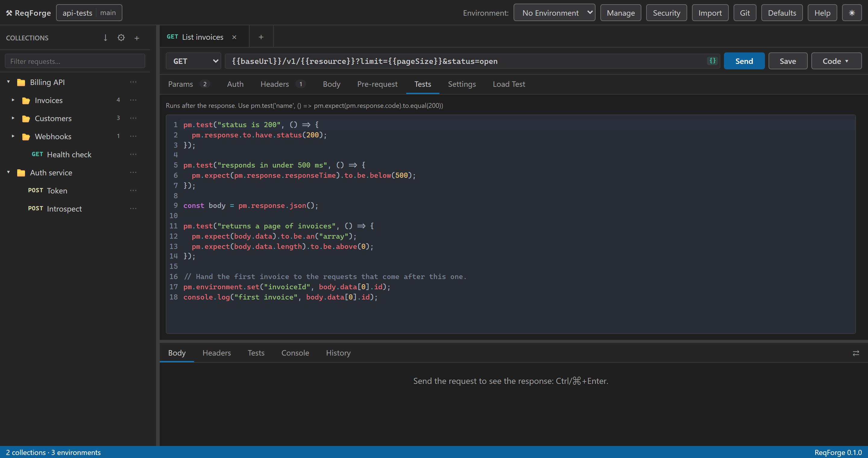The height and width of the screenshot is (458, 868).
Task: Open the response History tab
Action: [x=338, y=353]
